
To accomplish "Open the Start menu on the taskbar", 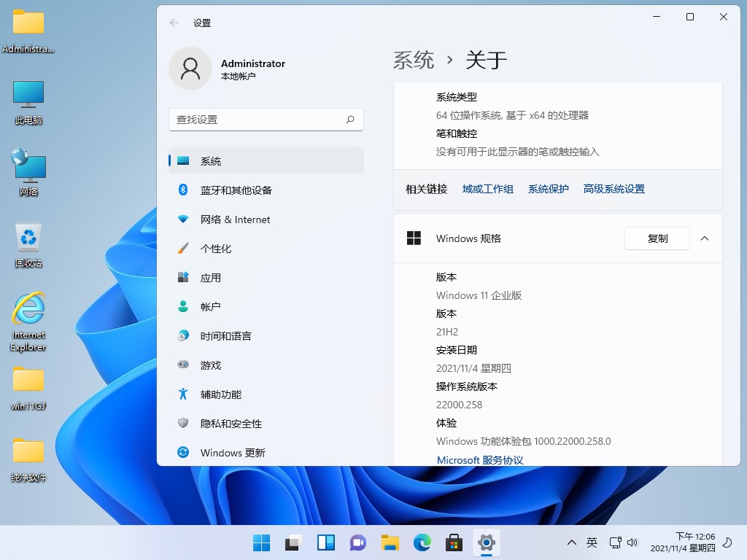I will click(x=261, y=542).
